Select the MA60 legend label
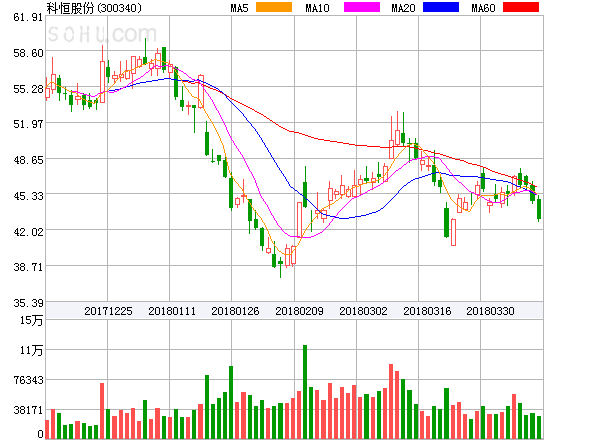 [483, 8]
